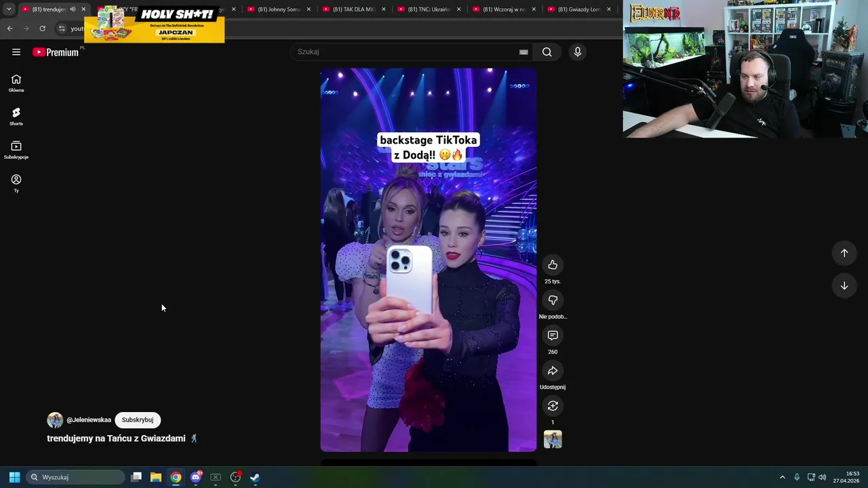The width and height of the screenshot is (868, 488).
Task: Open volume control in system tray
Action: point(823,477)
